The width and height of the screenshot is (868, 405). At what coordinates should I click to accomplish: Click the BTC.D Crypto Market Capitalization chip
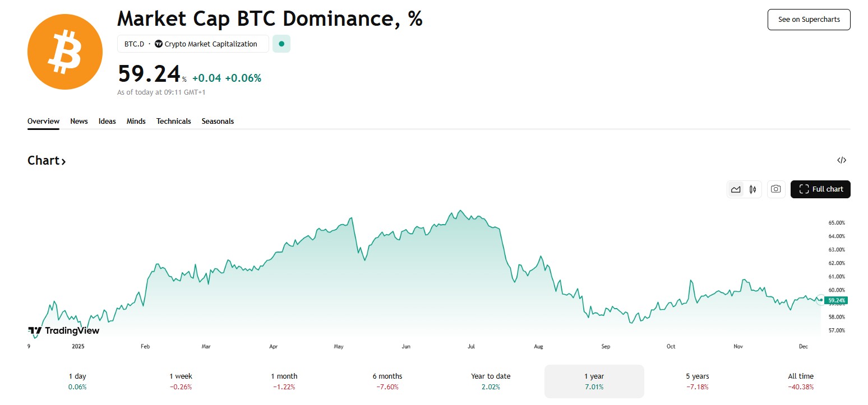(193, 44)
